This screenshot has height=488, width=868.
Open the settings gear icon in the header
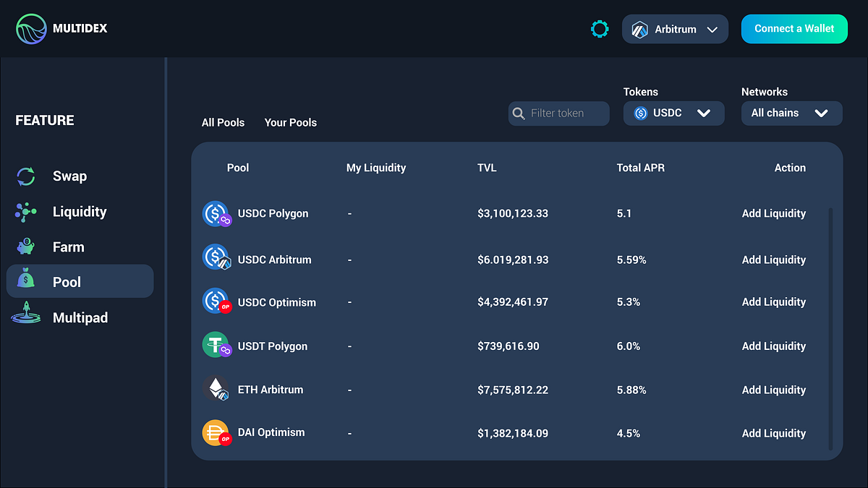coord(600,29)
